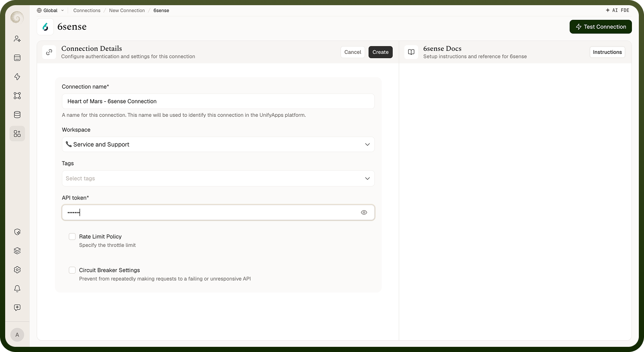The image size is (644, 352).
Task: Open the card layout icon in sidebar
Action: click(17, 58)
